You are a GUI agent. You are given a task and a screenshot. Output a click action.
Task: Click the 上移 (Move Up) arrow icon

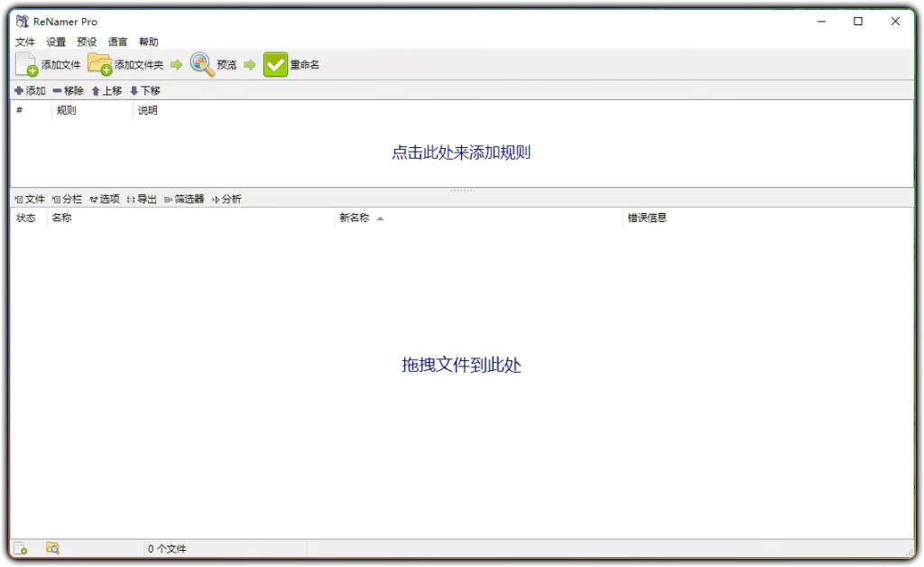(x=96, y=90)
